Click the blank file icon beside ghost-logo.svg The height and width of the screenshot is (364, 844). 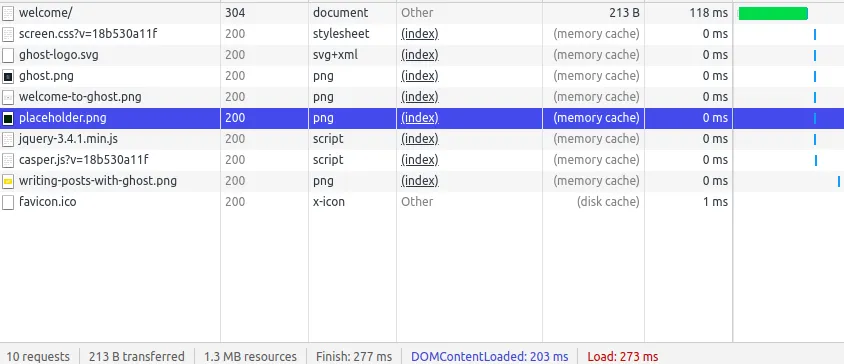[8, 55]
